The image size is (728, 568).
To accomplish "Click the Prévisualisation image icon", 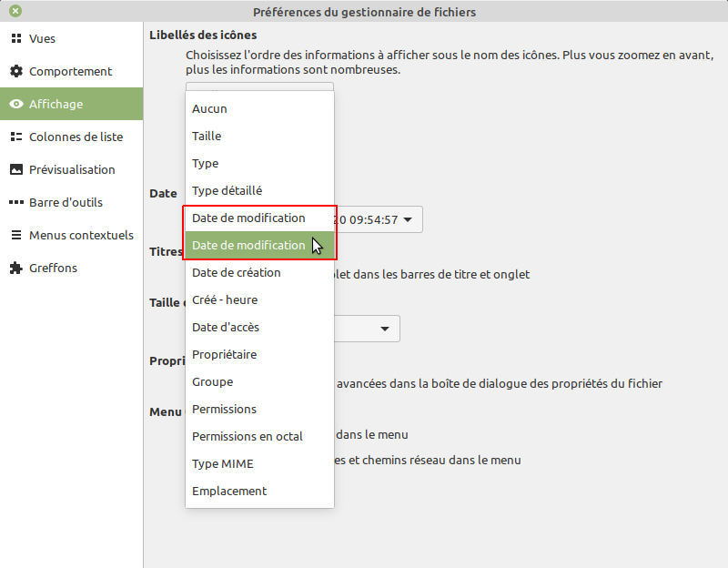I will click(x=16, y=169).
